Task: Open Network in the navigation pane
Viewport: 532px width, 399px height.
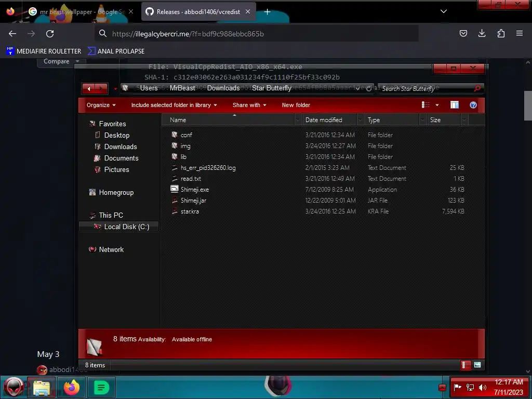Action: [111, 250]
